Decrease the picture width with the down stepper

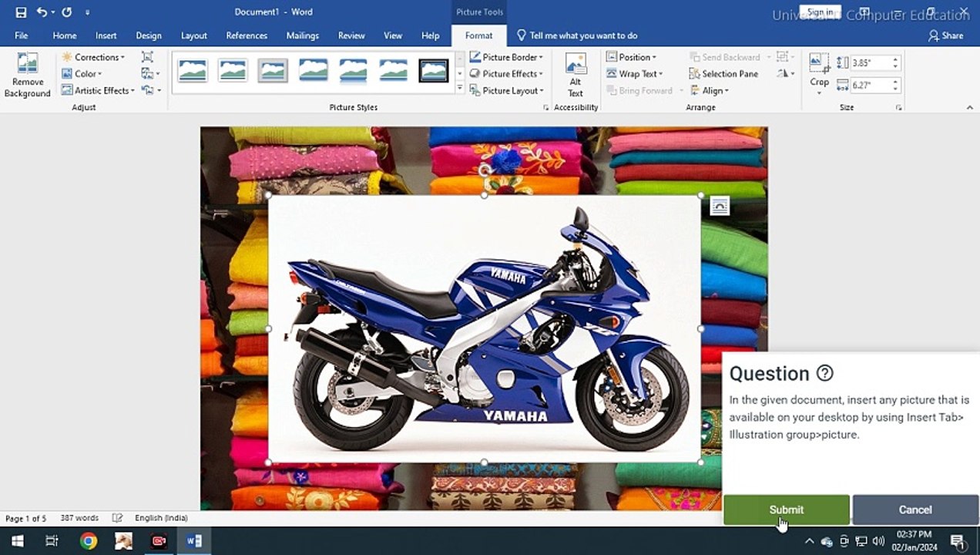(x=895, y=89)
